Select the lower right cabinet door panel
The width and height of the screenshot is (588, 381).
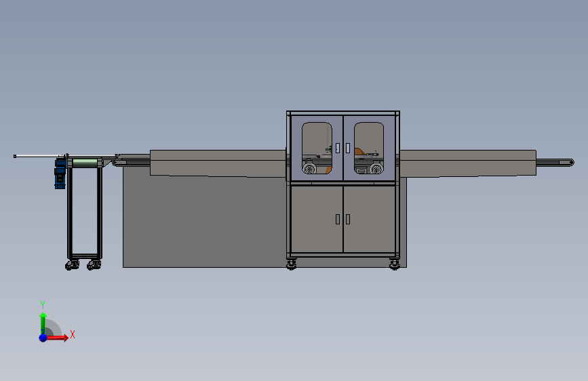pos(370,219)
